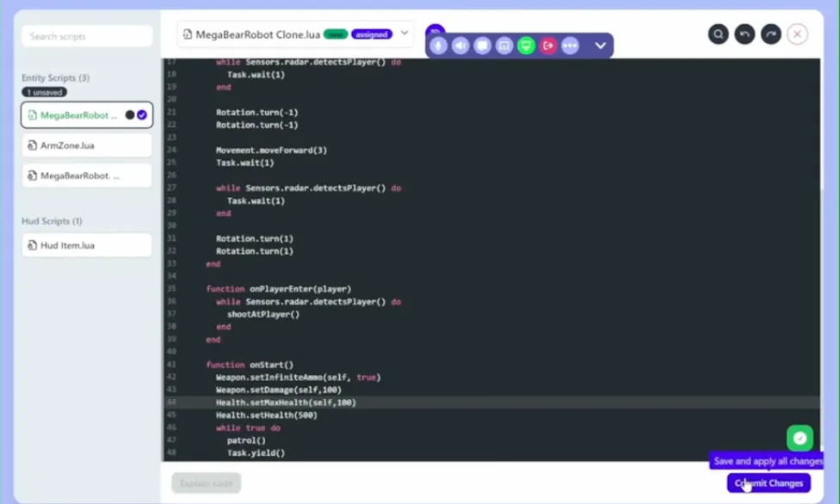Redo the edit with the redo arrow

[771, 34]
